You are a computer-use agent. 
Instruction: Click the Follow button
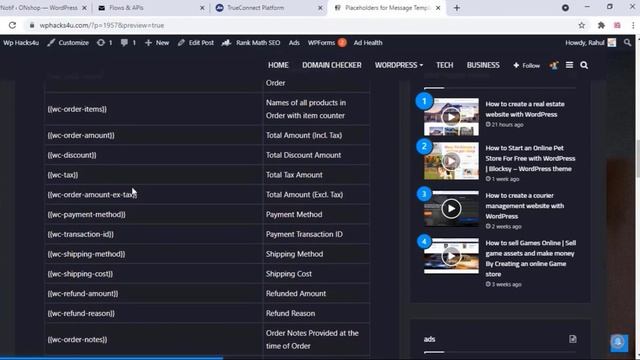[x=527, y=65]
